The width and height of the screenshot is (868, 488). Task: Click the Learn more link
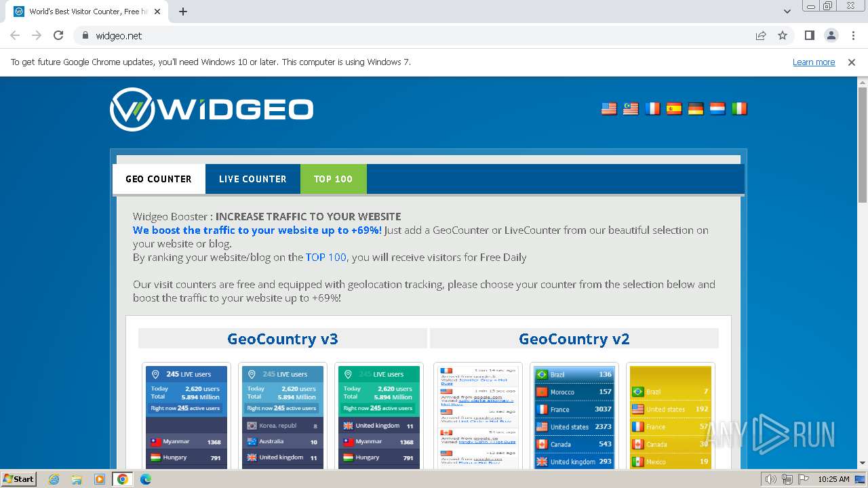814,62
